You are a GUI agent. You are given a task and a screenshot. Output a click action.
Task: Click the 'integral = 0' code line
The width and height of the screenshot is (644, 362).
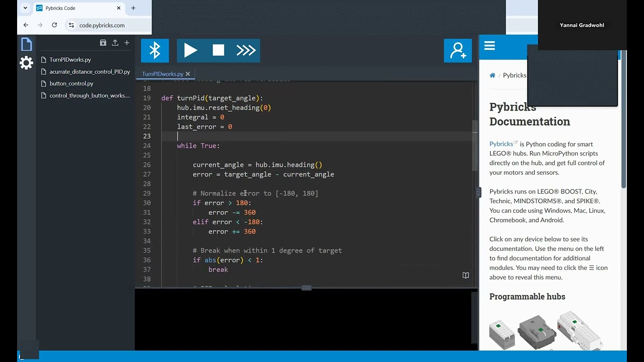(x=200, y=117)
